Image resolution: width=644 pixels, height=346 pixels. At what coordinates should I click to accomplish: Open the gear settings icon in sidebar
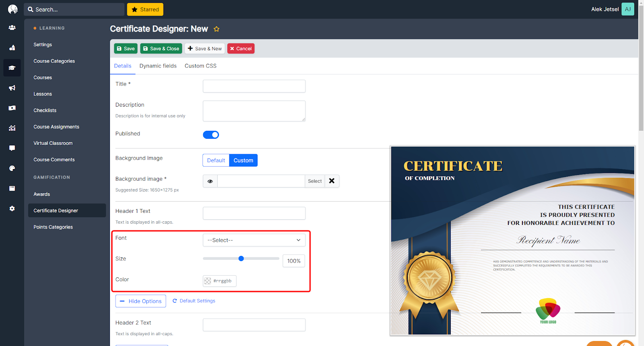(x=12, y=208)
